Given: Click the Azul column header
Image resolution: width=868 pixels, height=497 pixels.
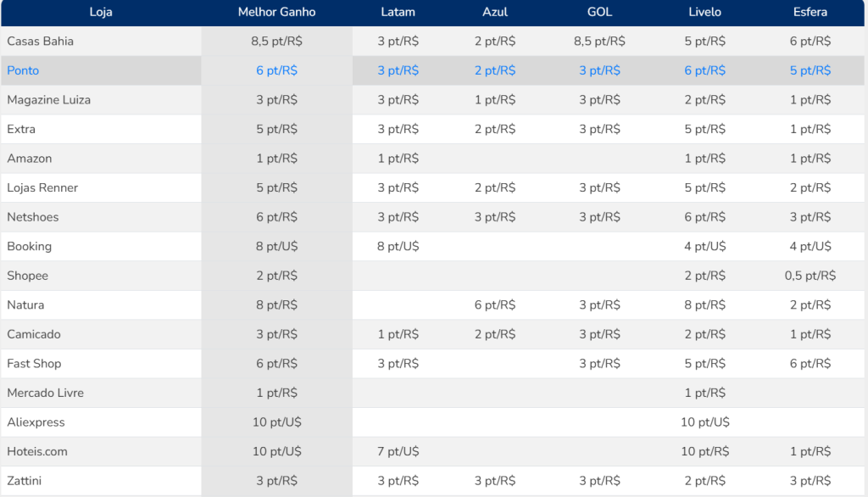Looking at the screenshot, I should tap(494, 12).
